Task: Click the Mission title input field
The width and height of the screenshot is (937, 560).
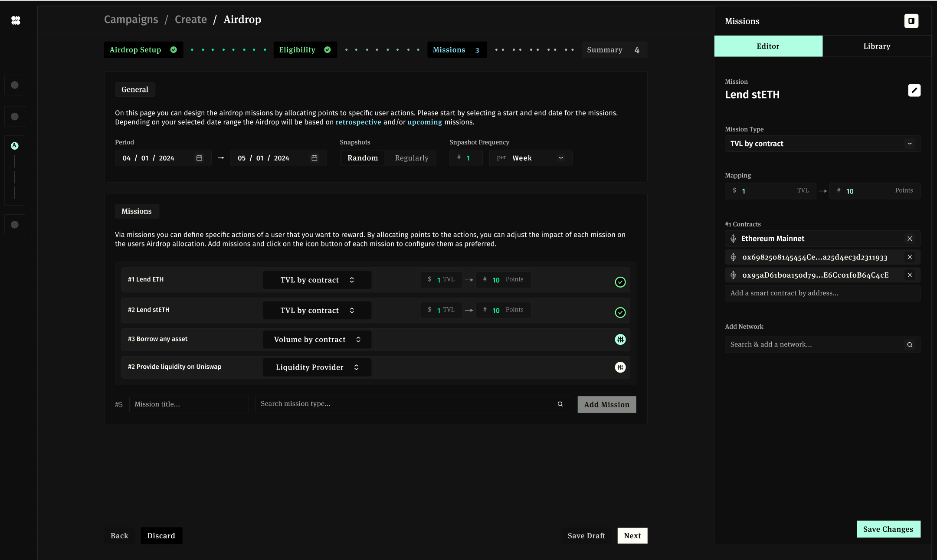Action: coord(189,404)
